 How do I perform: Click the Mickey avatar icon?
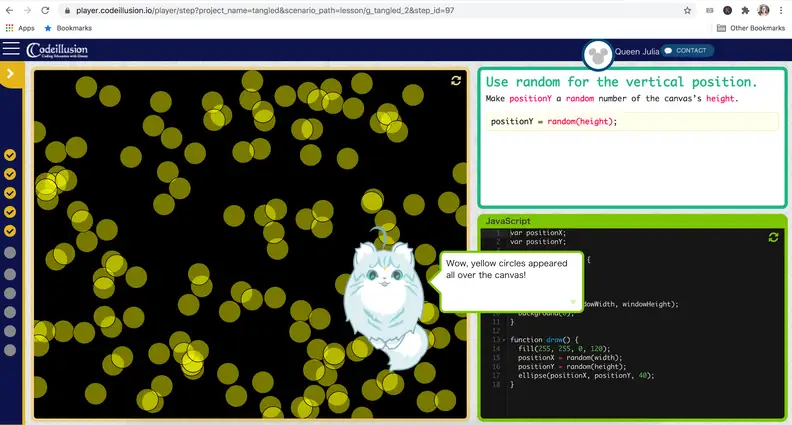(598, 55)
